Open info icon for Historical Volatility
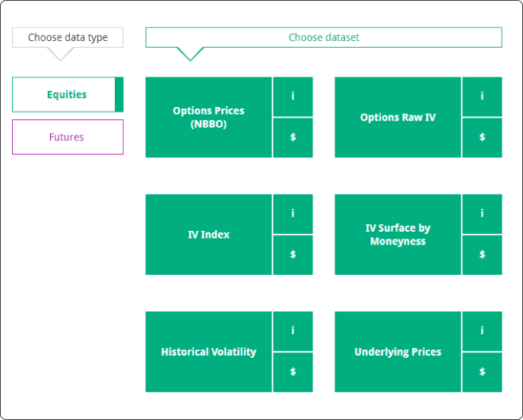 click(293, 331)
